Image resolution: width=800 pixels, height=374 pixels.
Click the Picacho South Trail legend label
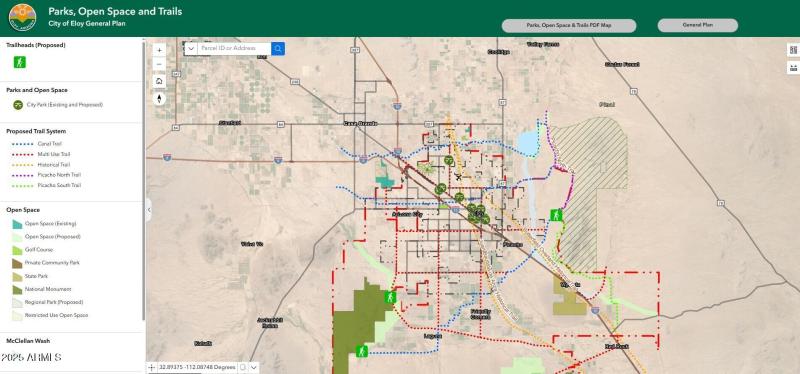(59, 186)
